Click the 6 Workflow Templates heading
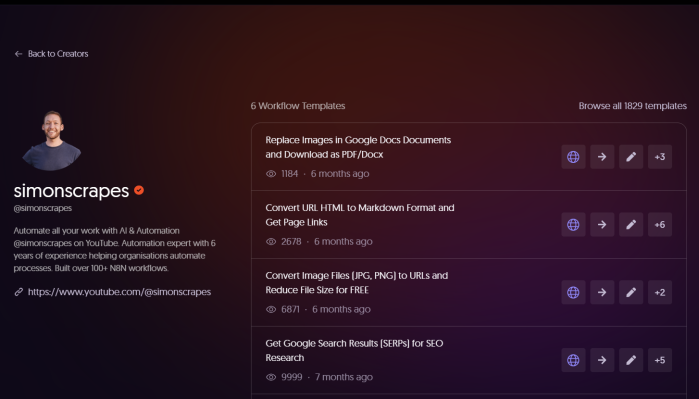This screenshot has height=399, width=699. [x=298, y=106]
